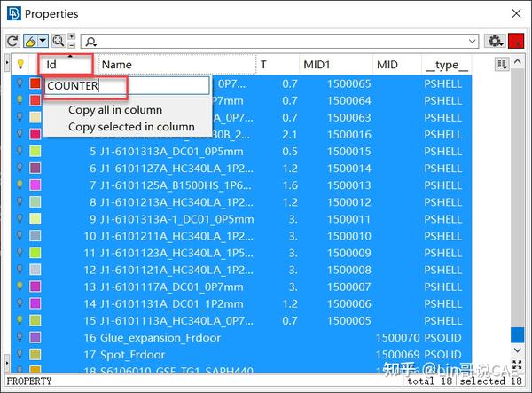Click the color swatch of row 6
The width and height of the screenshot is (532, 393).
point(35,168)
